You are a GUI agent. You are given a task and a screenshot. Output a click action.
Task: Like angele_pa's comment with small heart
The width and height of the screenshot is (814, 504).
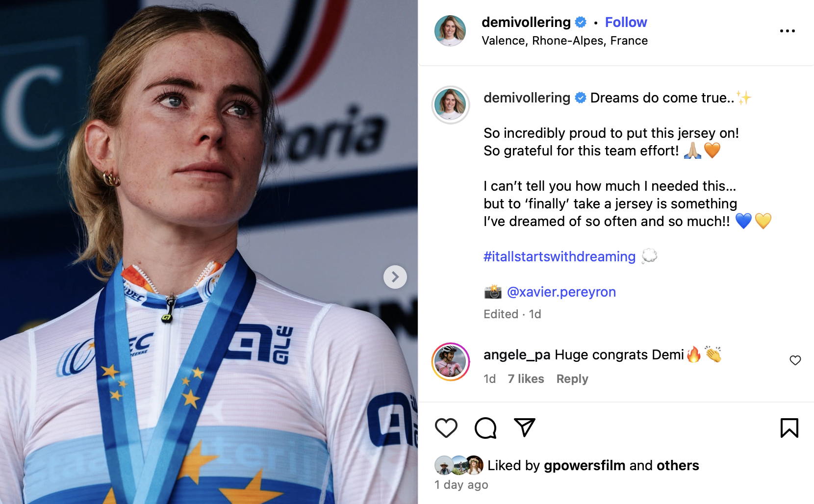click(795, 361)
